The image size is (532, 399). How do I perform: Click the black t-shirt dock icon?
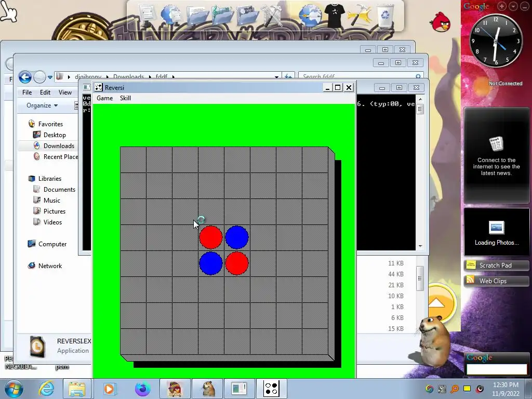click(x=334, y=15)
